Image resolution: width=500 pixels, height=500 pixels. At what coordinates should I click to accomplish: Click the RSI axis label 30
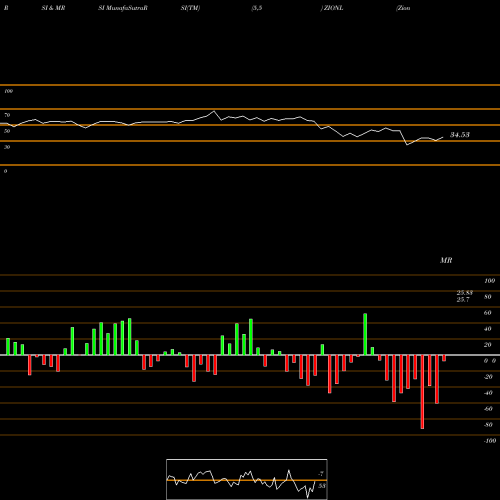pyautogui.click(x=7, y=147)
